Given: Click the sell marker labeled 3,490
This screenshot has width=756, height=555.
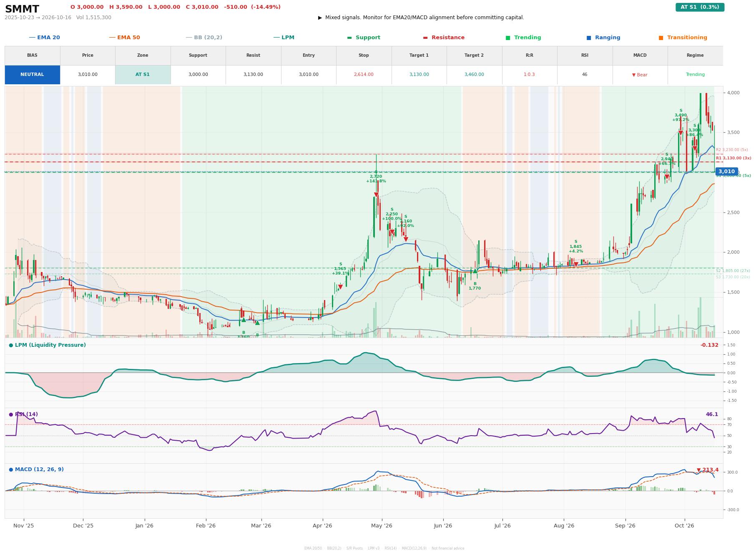Looking at the screenshot, I should [x=681, y=133].
